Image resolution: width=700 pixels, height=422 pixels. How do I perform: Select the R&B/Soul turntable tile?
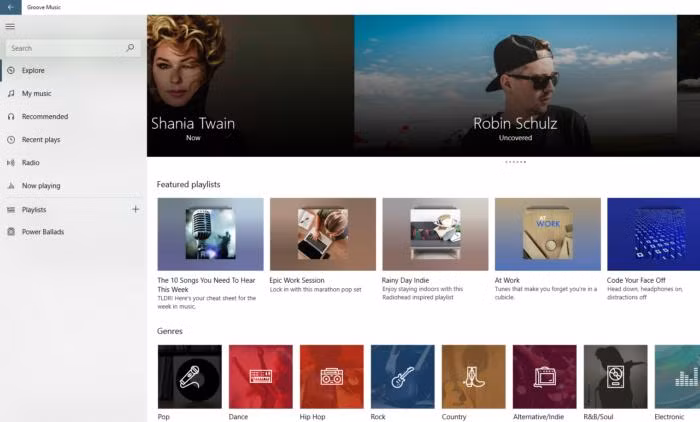point(616,376)
